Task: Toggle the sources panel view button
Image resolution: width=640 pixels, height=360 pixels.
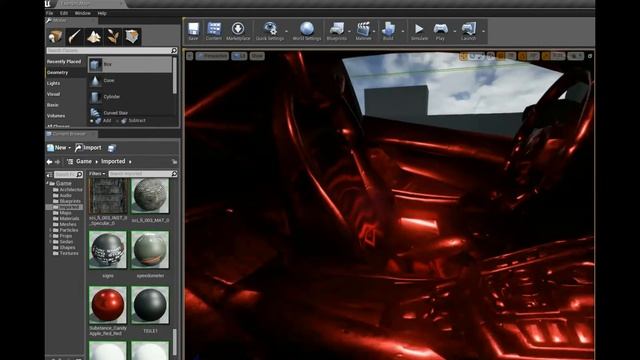Action: pyautogui.click(x=49, y=175)
